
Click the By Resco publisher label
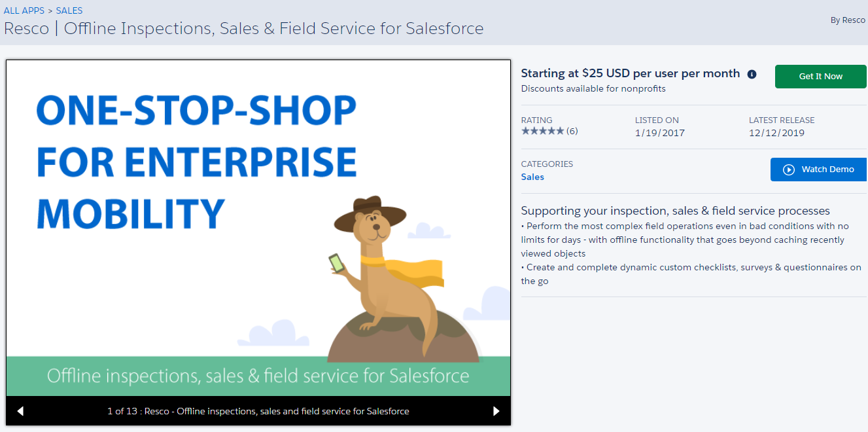point(848,20)
